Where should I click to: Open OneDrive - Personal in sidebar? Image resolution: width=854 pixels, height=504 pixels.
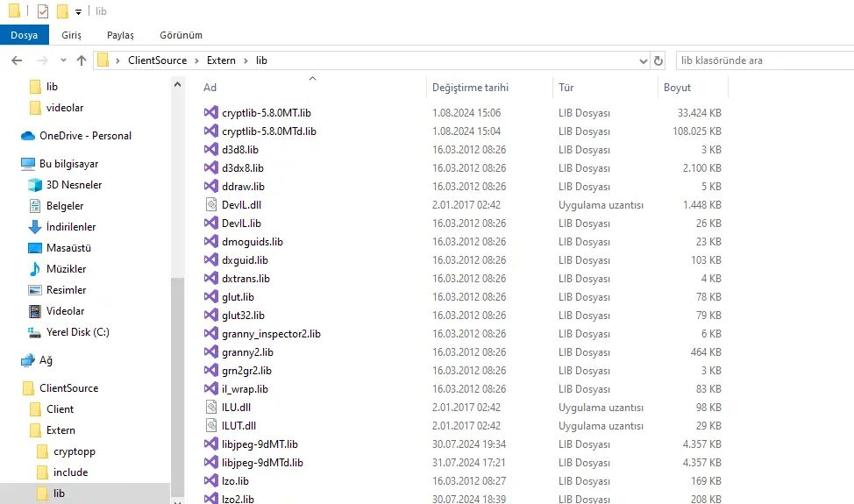[85, 136]
